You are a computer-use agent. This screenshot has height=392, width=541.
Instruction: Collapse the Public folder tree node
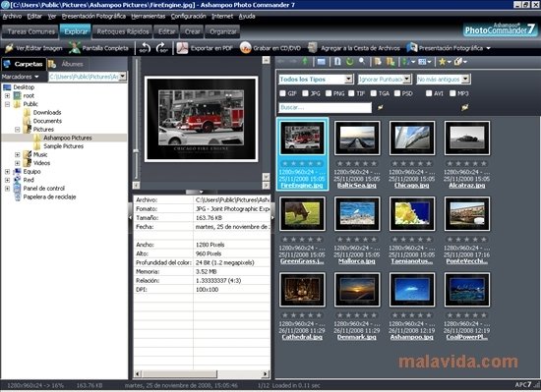7,104
